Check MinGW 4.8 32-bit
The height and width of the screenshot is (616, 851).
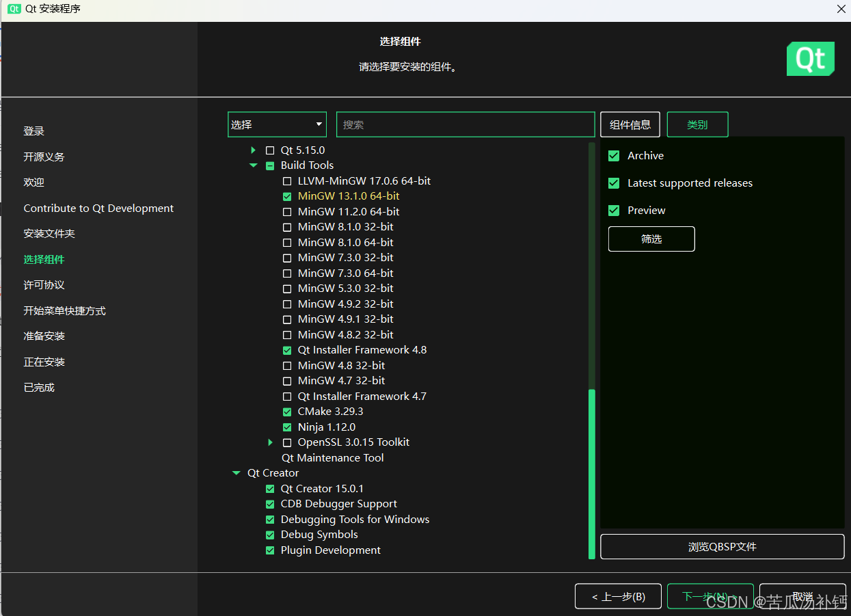pos(287,366)
